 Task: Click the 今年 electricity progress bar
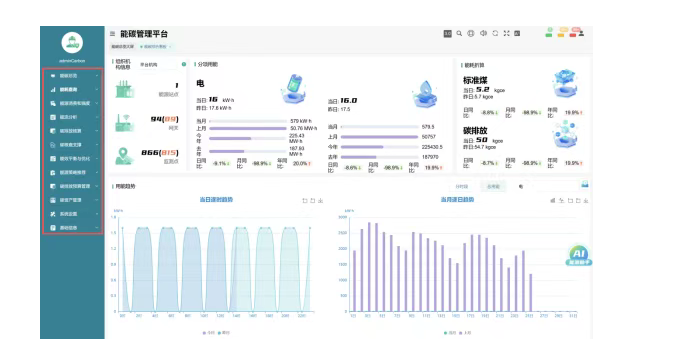click(x=248, y=139)
